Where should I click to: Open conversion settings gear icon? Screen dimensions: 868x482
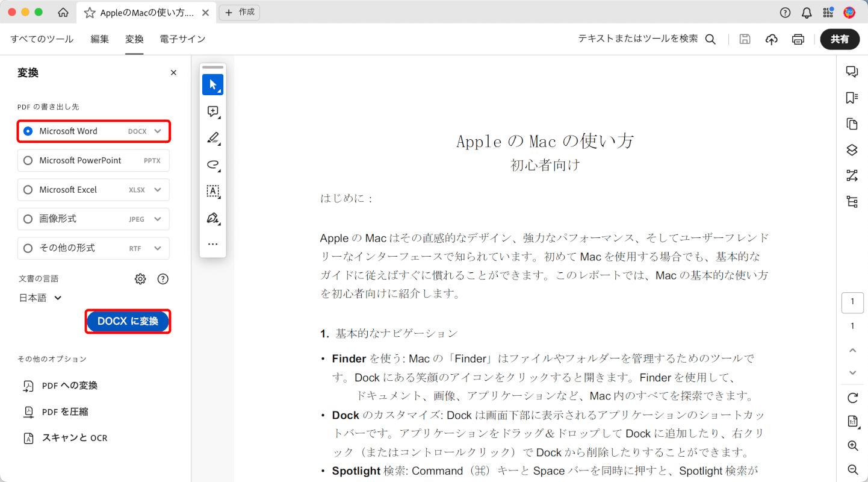140,279
